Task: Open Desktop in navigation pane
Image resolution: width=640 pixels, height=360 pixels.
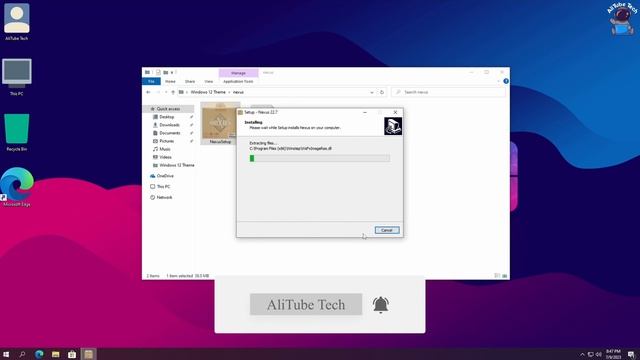Action: point(167,117)
